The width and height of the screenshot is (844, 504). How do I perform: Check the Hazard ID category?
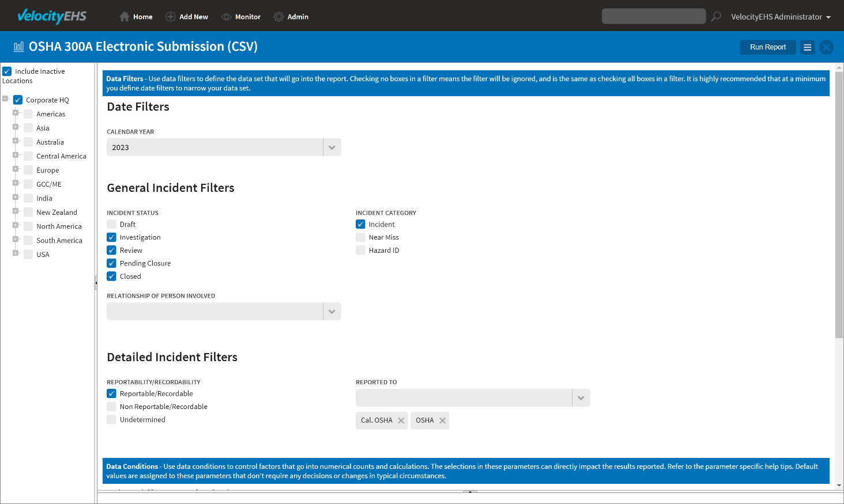click(361, 251)
